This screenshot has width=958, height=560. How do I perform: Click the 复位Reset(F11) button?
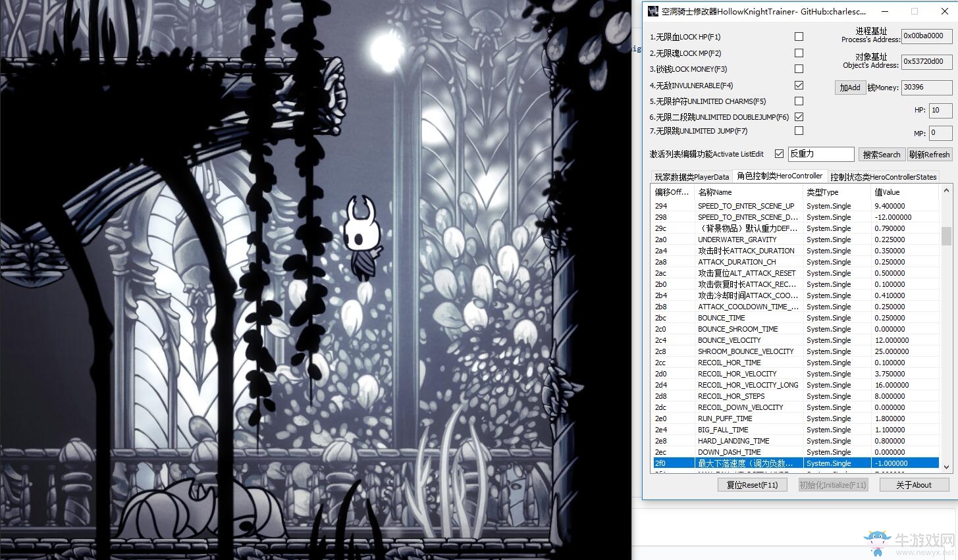(x=752, y=485)
